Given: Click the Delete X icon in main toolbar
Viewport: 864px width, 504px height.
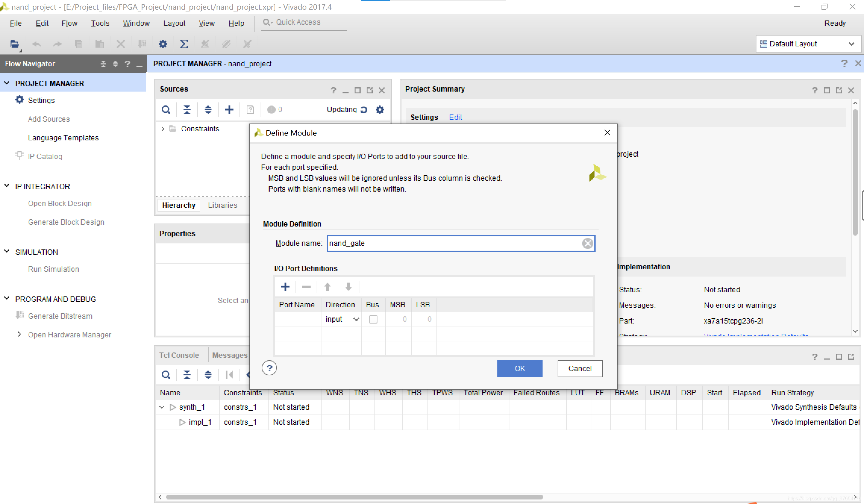Looking at the screenshot, I should 121,44.
